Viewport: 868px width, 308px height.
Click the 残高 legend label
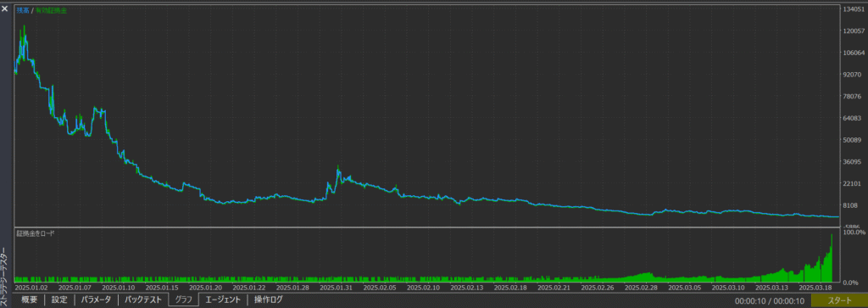pyautogui.click(x=22, y=10)
